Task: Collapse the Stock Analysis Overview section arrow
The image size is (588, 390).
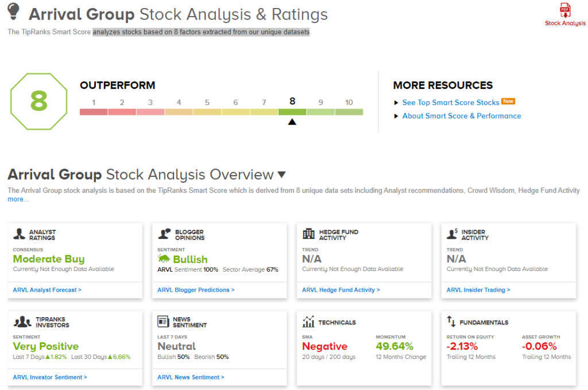Action: 281,175
